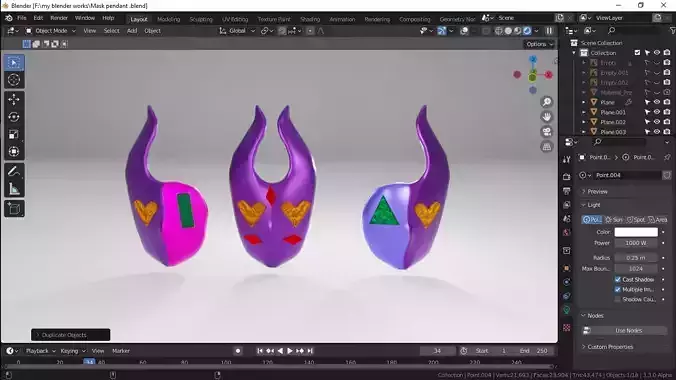Open the Playback dropdown in timeline
Image resolution: width=676 pixels, height=380 pixels.
click(x=41, y=351)
